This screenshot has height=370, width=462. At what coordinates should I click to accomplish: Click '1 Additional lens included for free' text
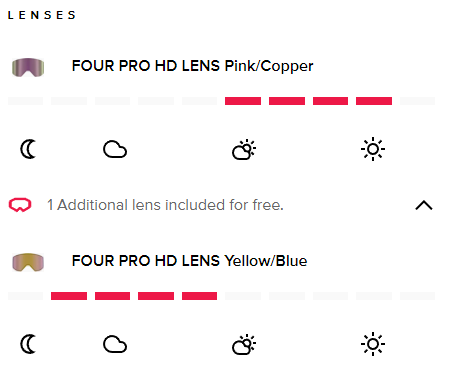165,205
